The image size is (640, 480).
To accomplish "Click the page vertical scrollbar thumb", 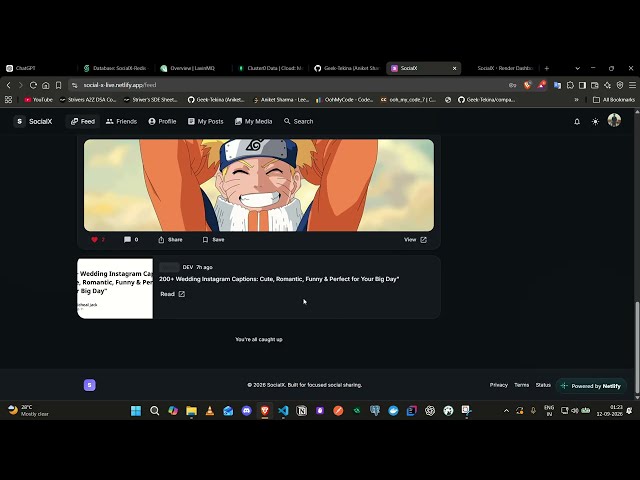I will tap(637, 348).
